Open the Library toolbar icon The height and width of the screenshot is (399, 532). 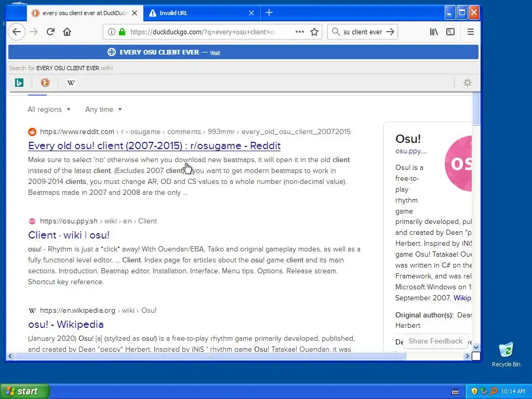pos(434,32)
